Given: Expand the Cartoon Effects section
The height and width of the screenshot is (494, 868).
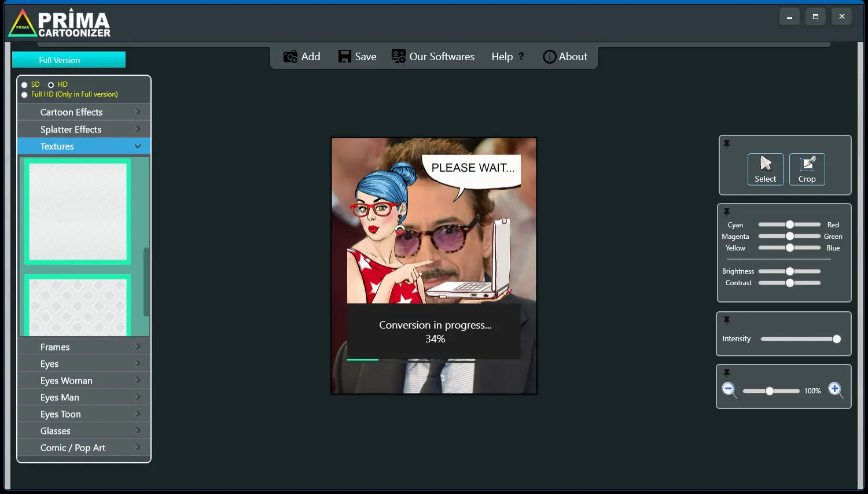Looking at the screenshot, I should point(84,112).
